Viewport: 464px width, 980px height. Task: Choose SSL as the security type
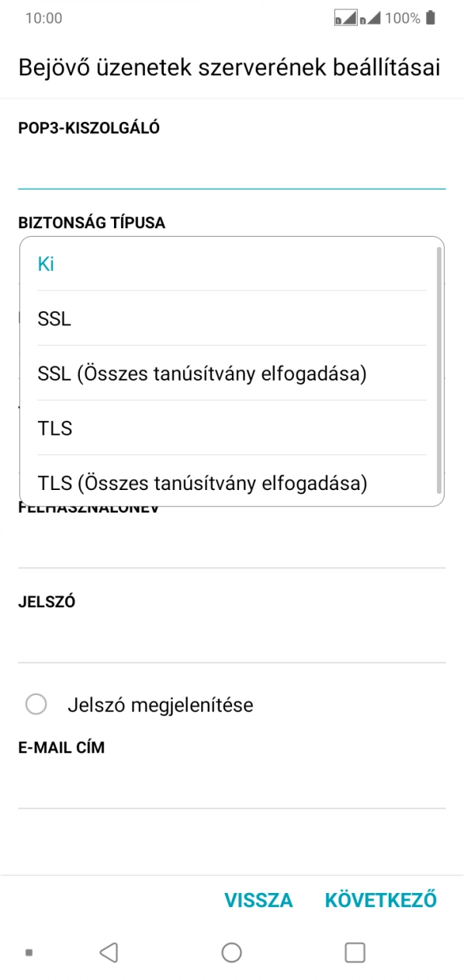[x=54, y=318]
